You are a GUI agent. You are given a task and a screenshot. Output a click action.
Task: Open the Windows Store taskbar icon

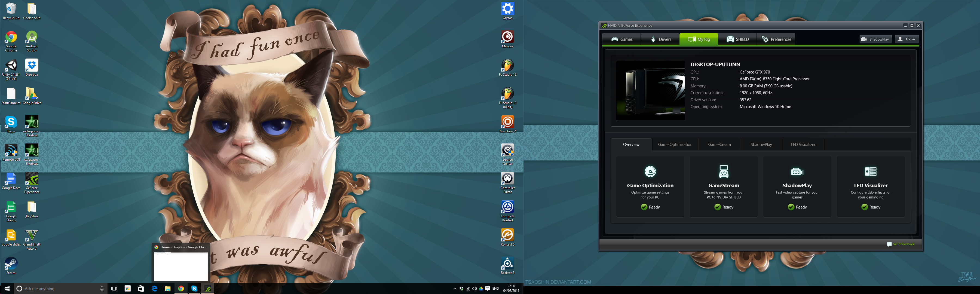tap(141, 289)
